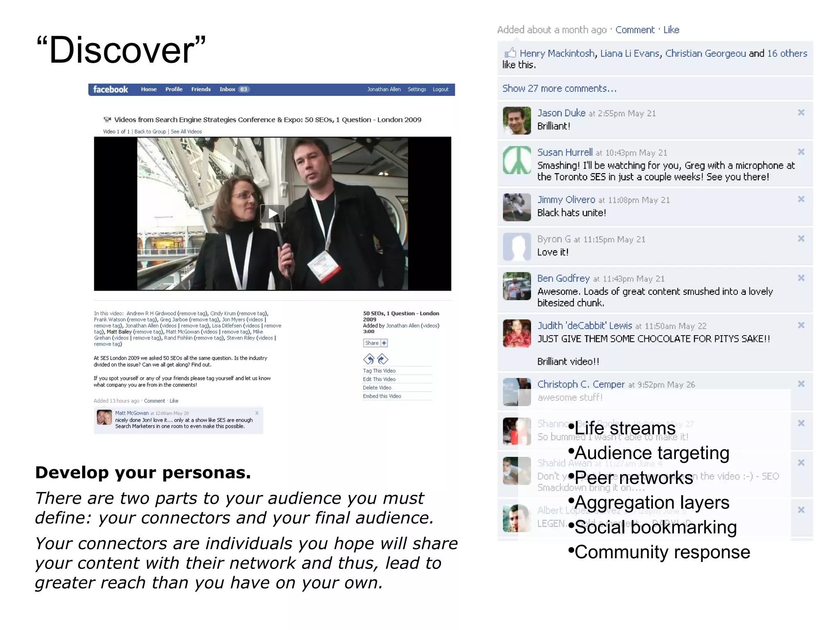Open Judith 'deCabbit' Lewis profile name
840x630 pixels.
(584, 326)
